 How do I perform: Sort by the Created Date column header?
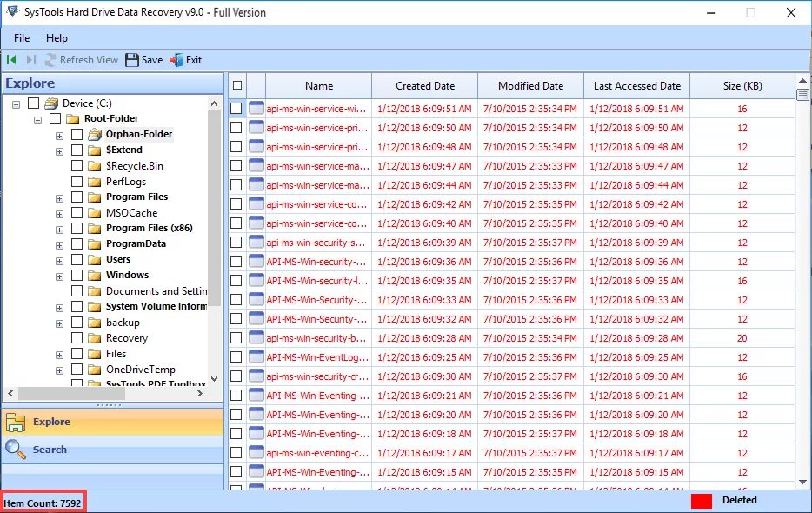[424, 85]
